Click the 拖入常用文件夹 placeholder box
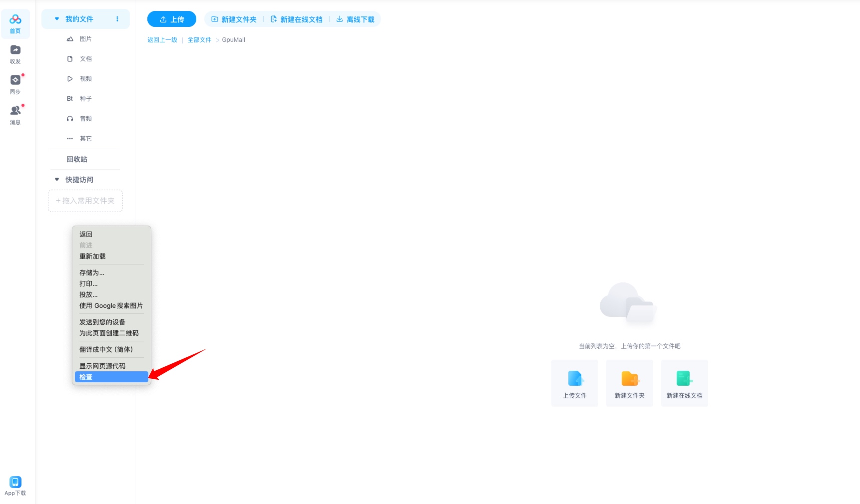This screenshot has height=504, width=860. tap(85, 201)
